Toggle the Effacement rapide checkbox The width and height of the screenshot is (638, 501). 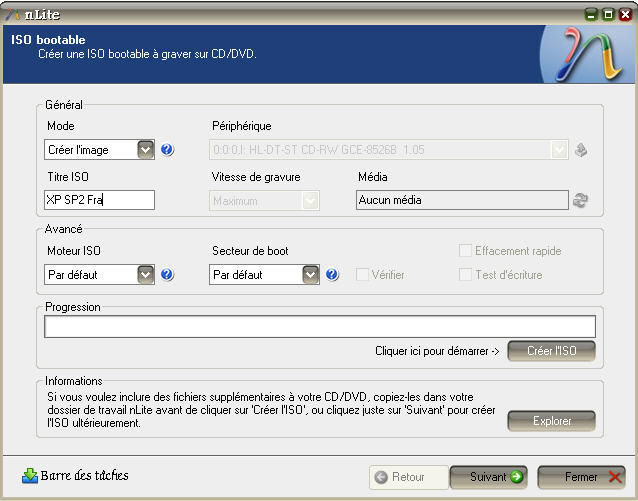(x=465, y=251)
